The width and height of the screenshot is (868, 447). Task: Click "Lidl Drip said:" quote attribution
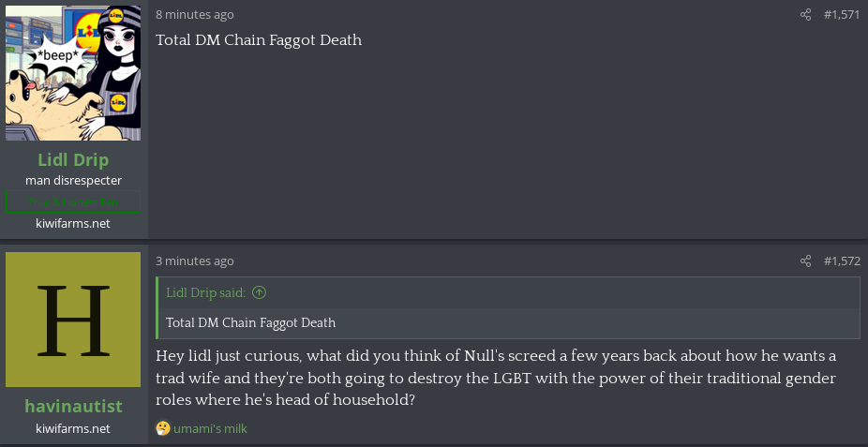click(x=206, y=292)
